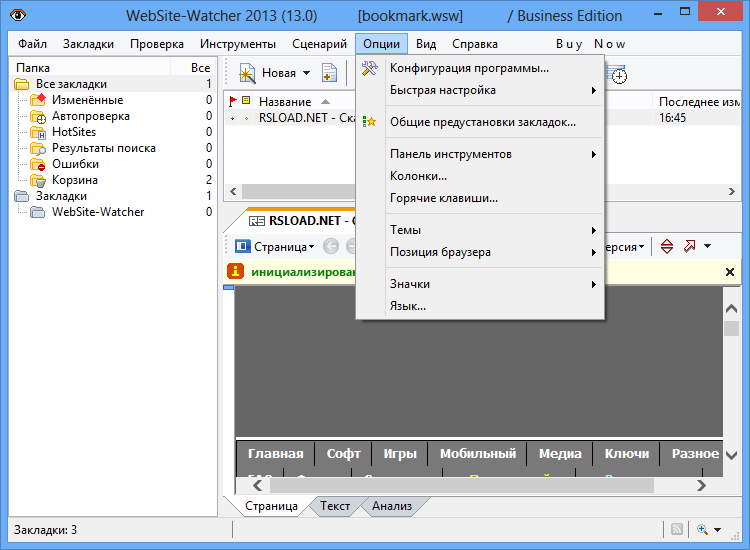
Task: Click the Изменённые folder icon
Action: (38, 100)
